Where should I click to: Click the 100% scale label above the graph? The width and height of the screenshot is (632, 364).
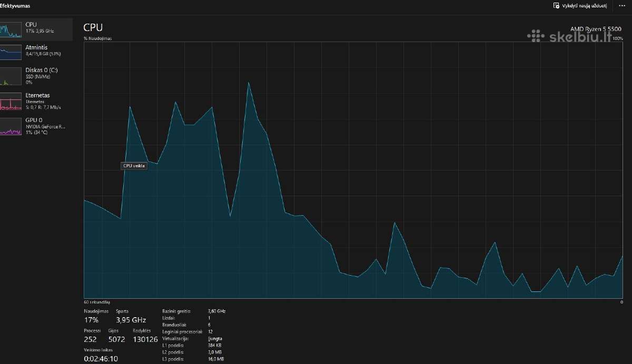tap(618, 38)
